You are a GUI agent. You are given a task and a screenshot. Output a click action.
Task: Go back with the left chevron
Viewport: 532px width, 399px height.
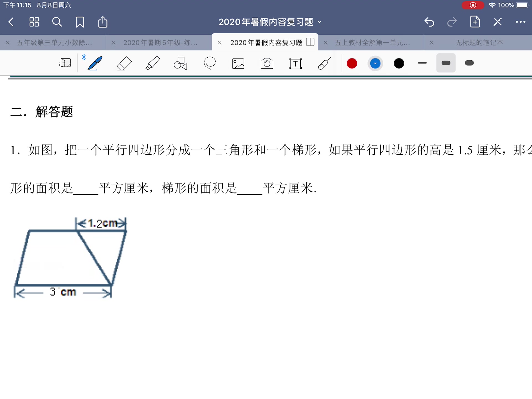pos(11,22)
